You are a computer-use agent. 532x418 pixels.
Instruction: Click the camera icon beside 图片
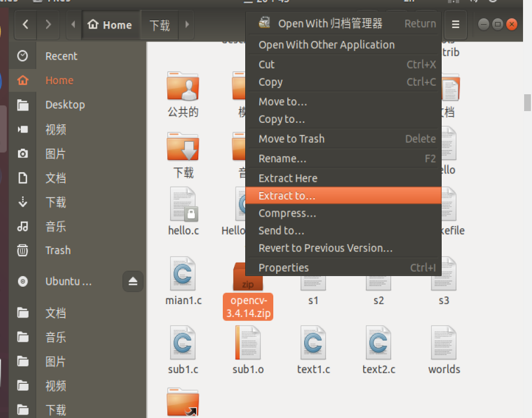[23, 154]
